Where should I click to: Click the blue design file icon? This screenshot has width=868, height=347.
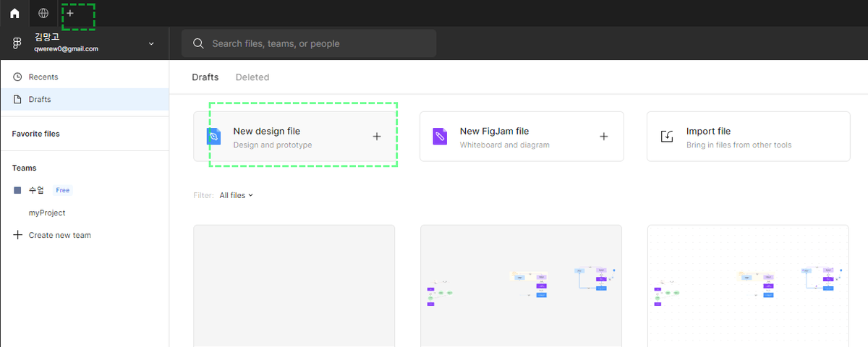(213, 137)
